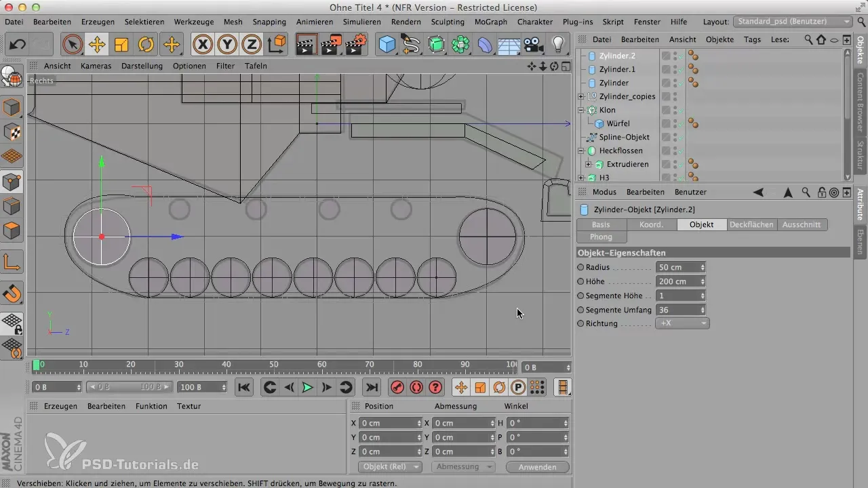Viewport: 868px width, 488px height.
Task: Switch to the Deckflächen tab
Action: click(x=751, y=224)
